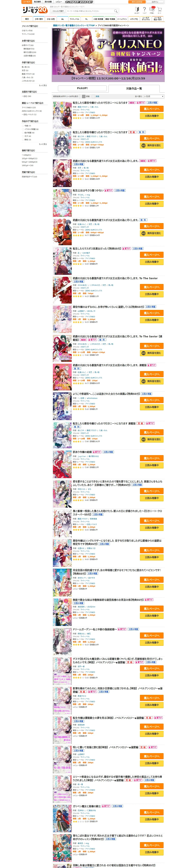Open the アイリスNEO campaign banner

(108, 55)
